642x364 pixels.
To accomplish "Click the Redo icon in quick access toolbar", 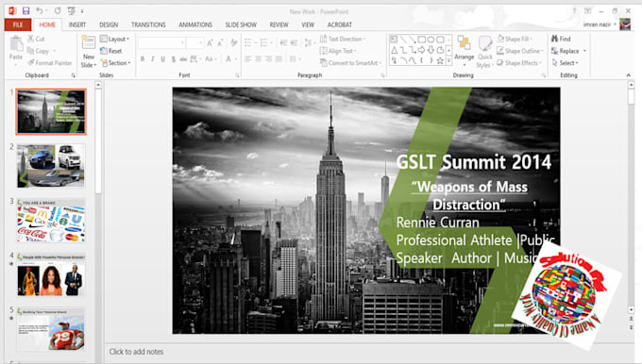I will (58, 11).
